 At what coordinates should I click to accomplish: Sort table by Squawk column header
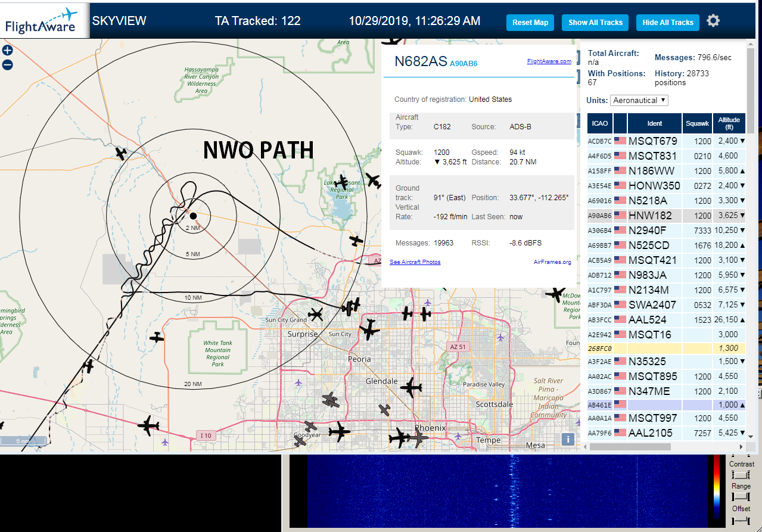pos(698,123)
